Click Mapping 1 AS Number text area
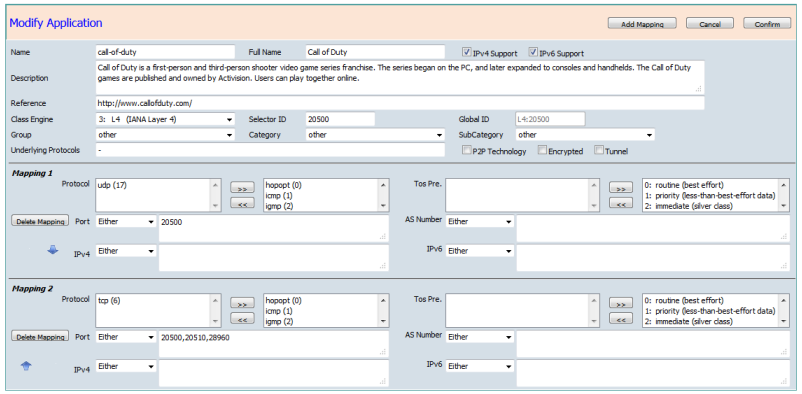 click(x=653, y=228)
